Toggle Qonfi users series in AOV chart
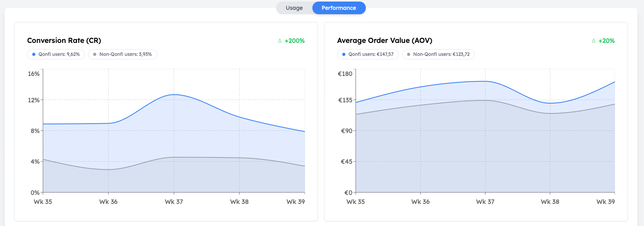Image resolution: width=644 pixels, height=226 pixels. pos(368,54)
